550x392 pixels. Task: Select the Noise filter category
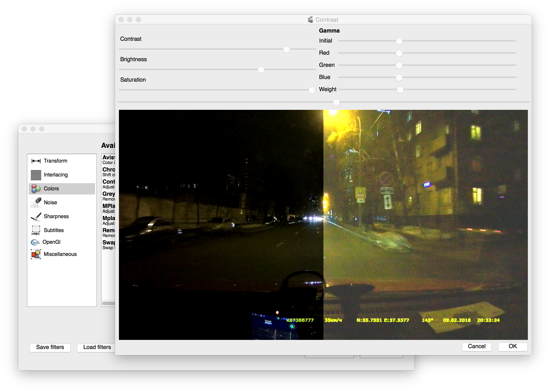point(50,203)
